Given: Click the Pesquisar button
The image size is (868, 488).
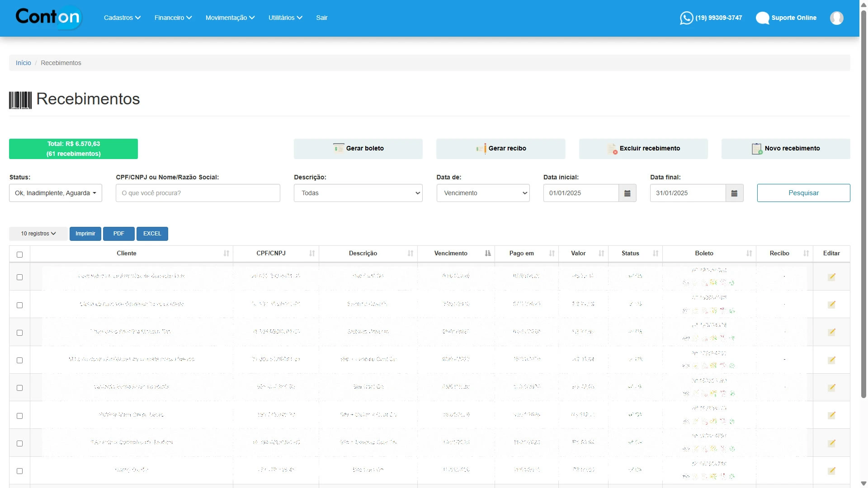Looking at the screenshot, I should pyautogui.click(x=803, y=193).
